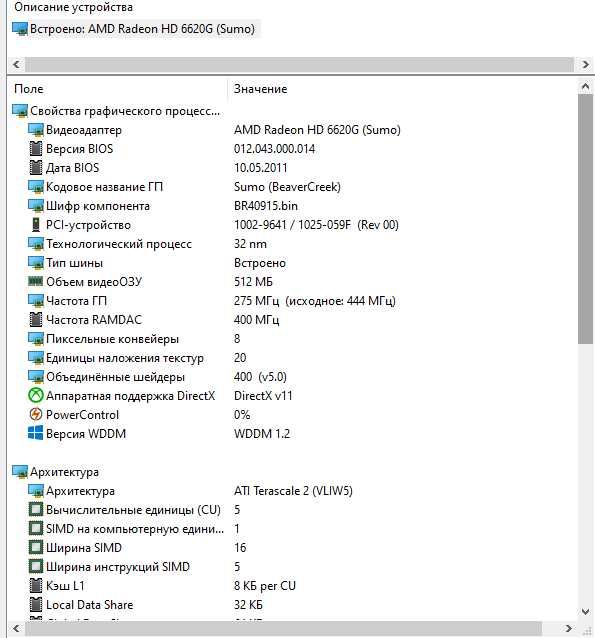Image resolution: width=595 pixels, height=638 pixels.
Task: Click the chip icon next to 'Кэш L1'
Action: click(36, 586)
